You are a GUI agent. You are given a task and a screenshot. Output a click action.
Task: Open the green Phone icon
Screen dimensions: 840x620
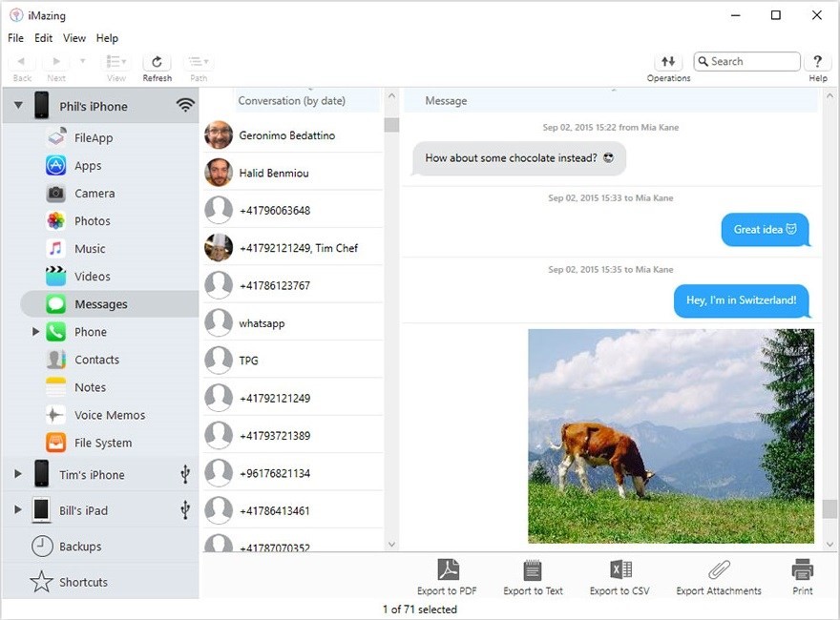pos(56,332)
